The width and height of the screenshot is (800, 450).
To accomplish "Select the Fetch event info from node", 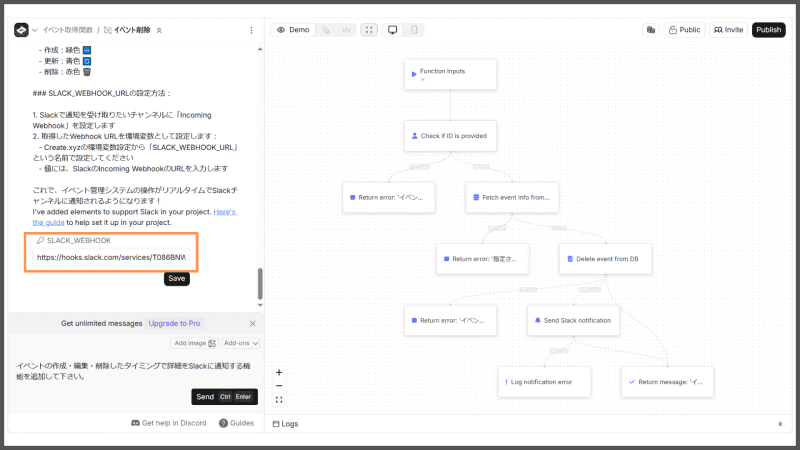I will click(x=512, y=197).
